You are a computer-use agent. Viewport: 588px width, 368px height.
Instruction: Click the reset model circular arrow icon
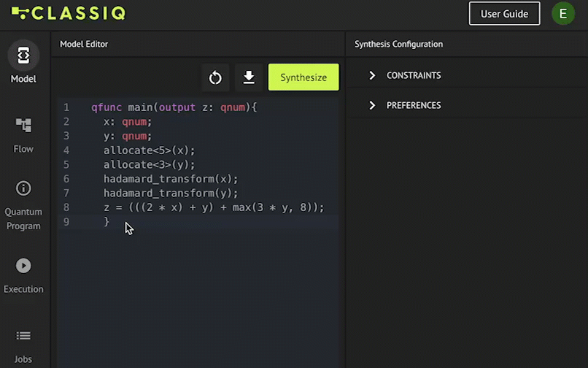pyautogui.click(x=215, y=77)
